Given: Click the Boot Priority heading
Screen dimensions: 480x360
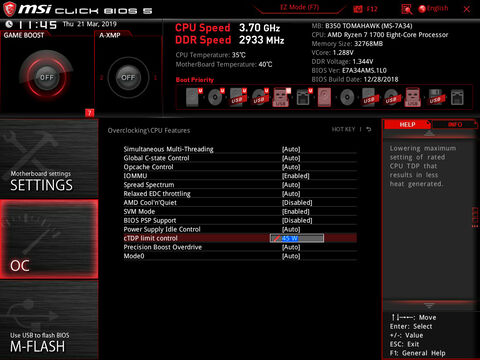Looking at the screenshot, I should coord(195,80).
